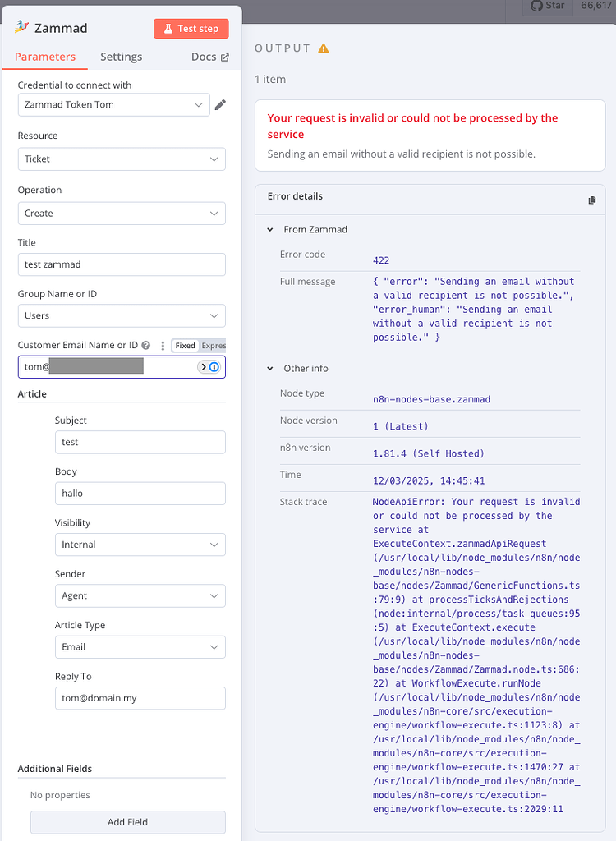Click the warning triangle next to OUTPUT

322,48
